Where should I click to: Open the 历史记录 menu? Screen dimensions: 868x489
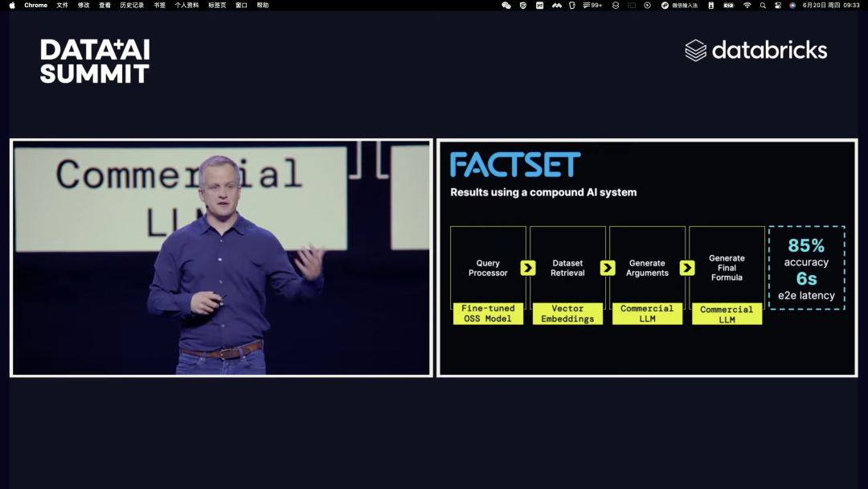132,5
